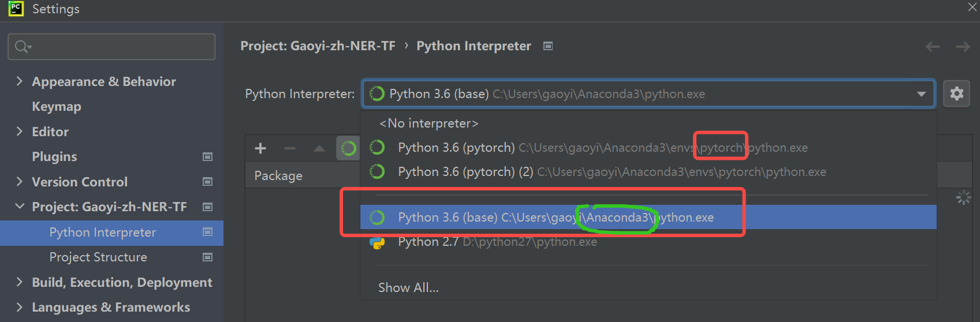
Task: Click the project icon next to Version Control
Action: tap(208, 182)
